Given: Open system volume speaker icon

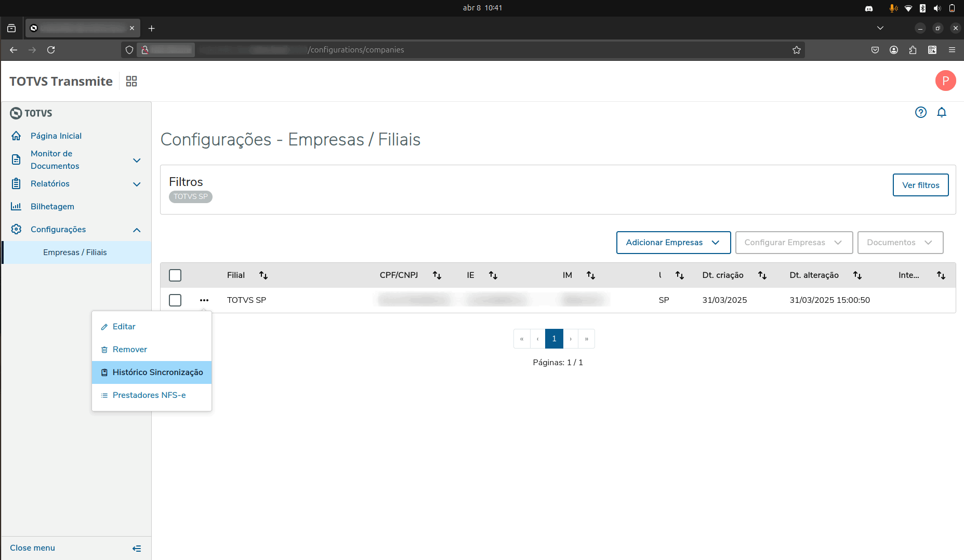Looking at the screenshot, I should 937,8.
